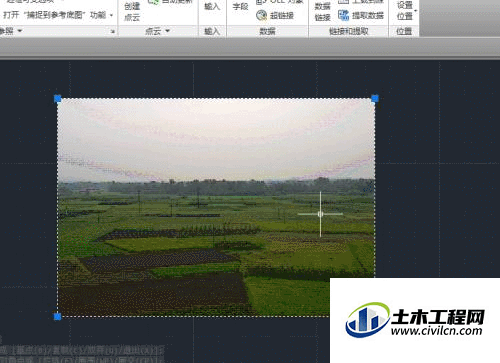
Task: Click the 位置 panel title
Action: pyautogui.click(x=404, y=31)
